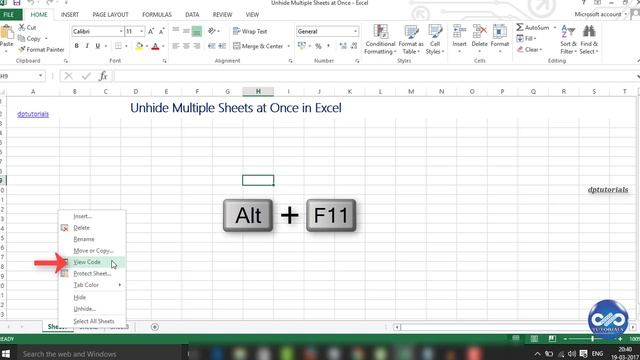Choose Unhide from sheet context menu
The image size is (640, 360).
[x=92, y=309]
